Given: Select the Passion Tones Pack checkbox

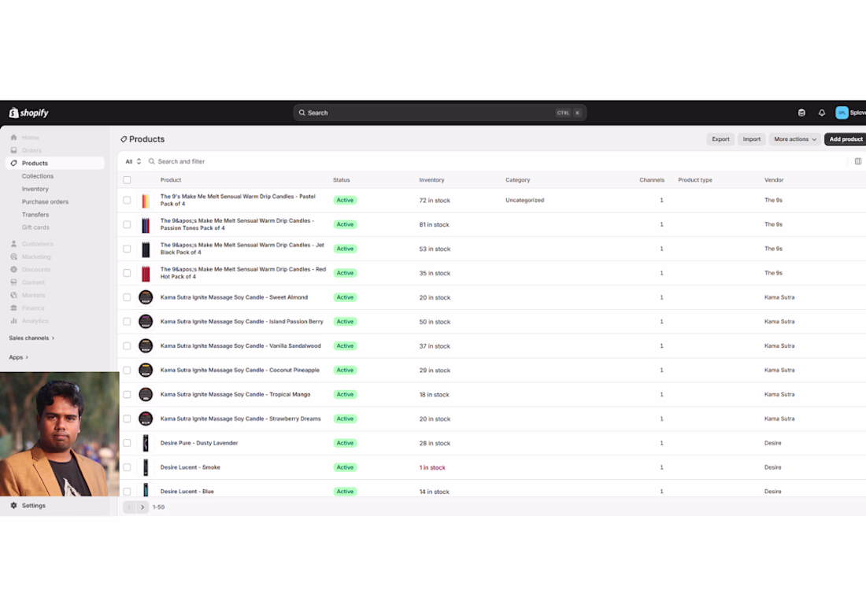Looking at the screenshot, I should (x=127, y=225).
